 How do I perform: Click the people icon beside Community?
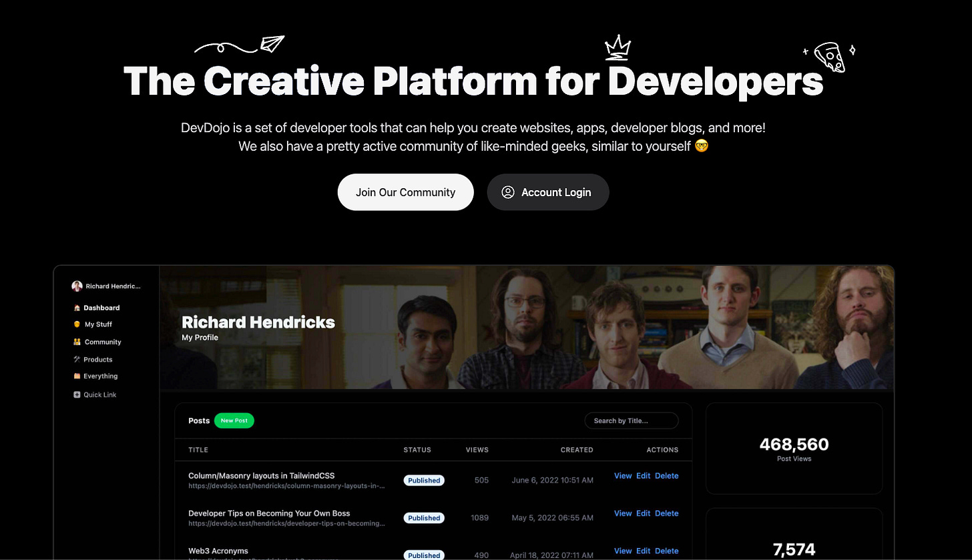pos(77,342)
